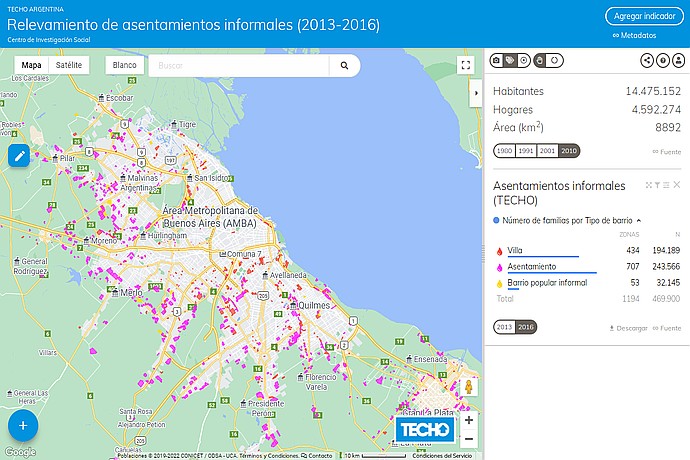690x460 pixels.
Task: Click the red Villa marker icon
Action: coord(499,251)
